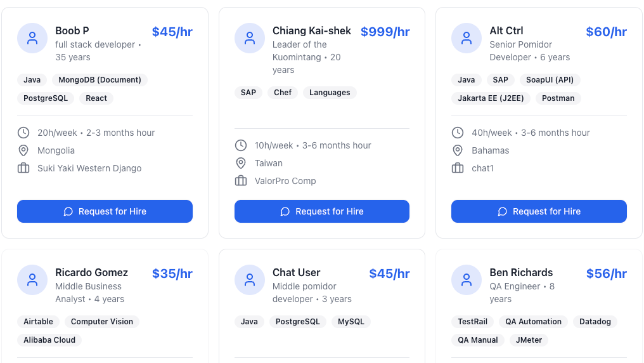Click the $999/hr rate label

pyautogui.click(x=385, y=32)
